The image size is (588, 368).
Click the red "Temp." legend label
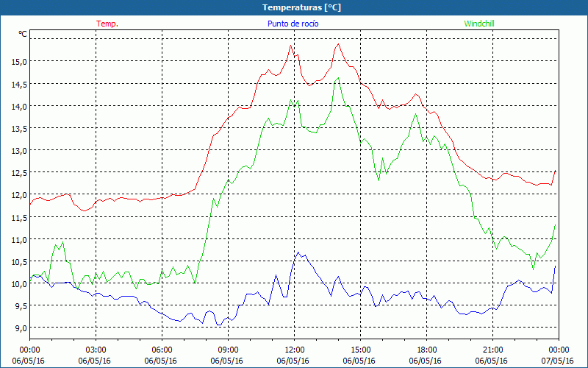point(107,24)
